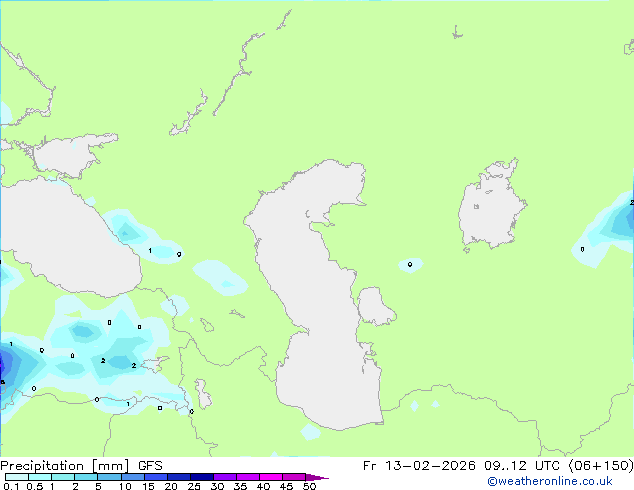Click the '35' legend value
This screenshot has height=490, width=634.
point(240,486)
